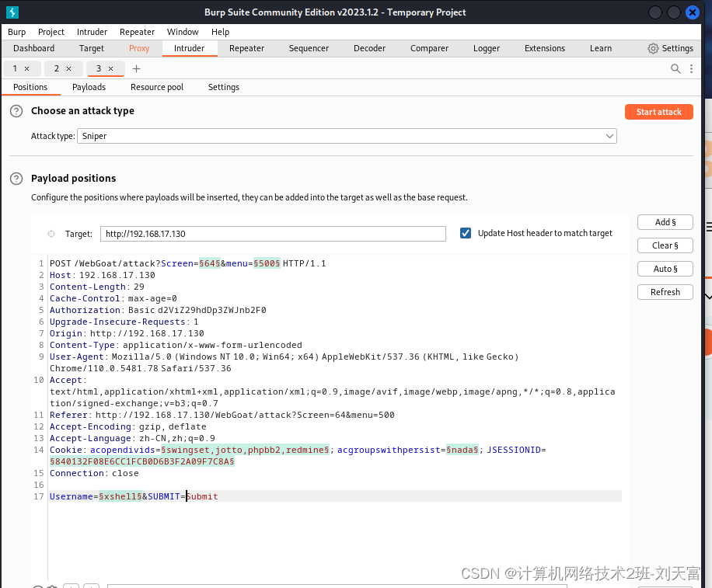Click the Content-Length header on line 3
Image resolution: width=712 pixels, height=588 pixels.
[x=96, y=287]
